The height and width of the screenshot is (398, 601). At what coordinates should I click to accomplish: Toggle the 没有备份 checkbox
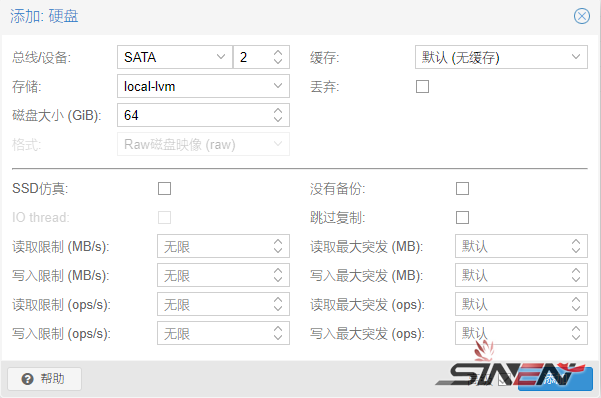tap(462, 189)
